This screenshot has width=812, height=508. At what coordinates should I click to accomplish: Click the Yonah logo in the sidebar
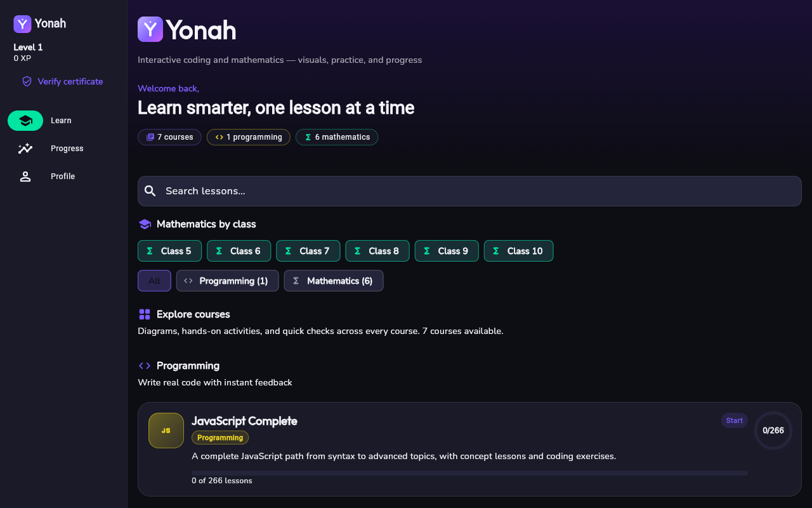click(22, 24)
